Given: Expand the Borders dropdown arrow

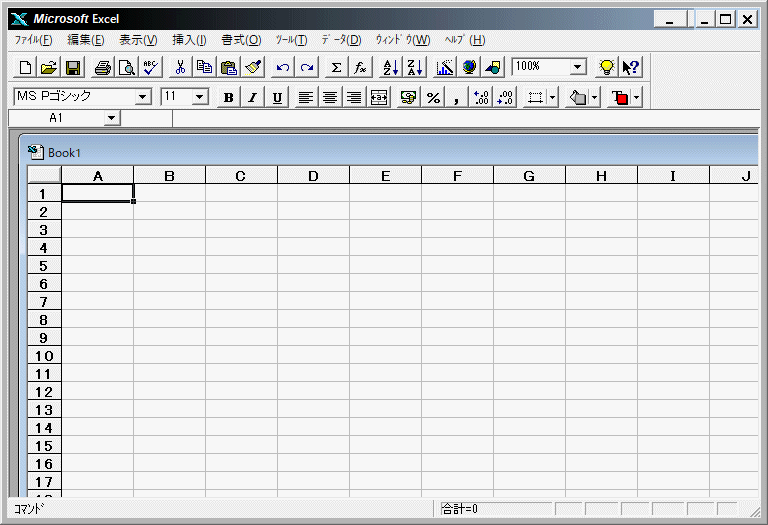Looking at the screenshot, I should (x=552, y=97).
